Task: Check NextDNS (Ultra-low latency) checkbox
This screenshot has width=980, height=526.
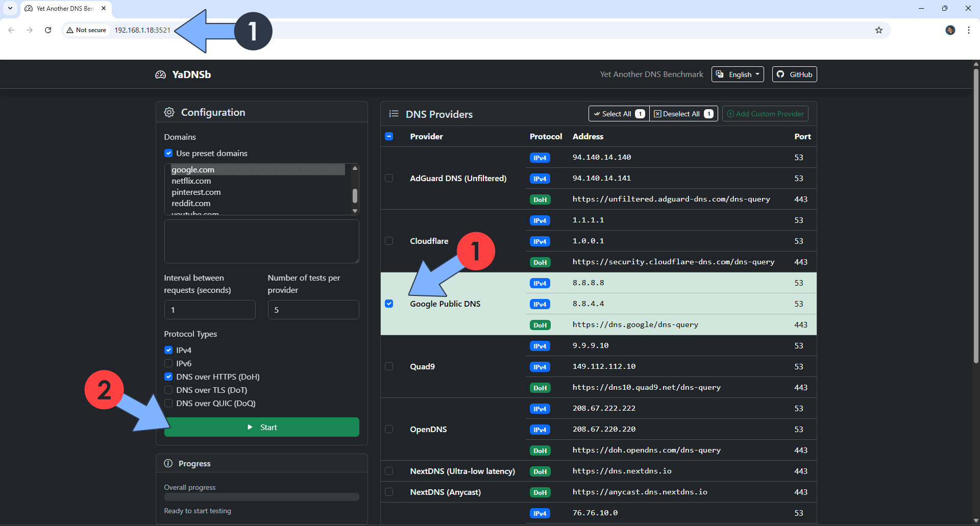Action: 389,471
